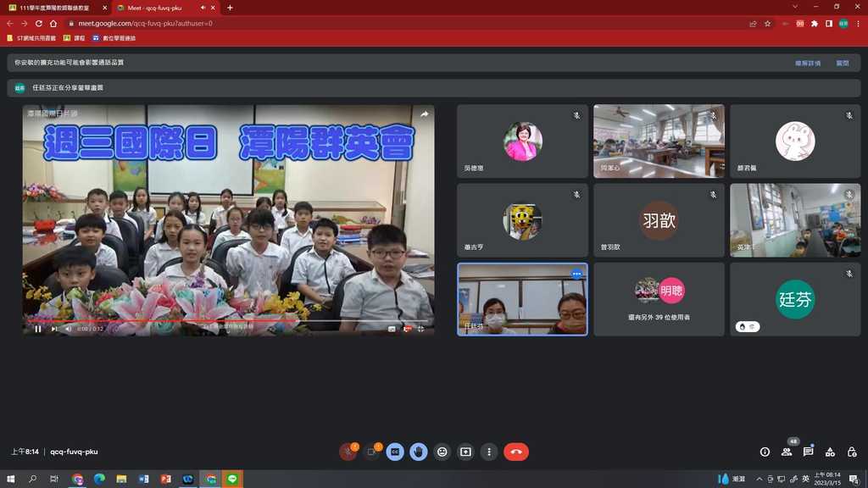
Task: Share this page icon in address bar
Action: 753,23
